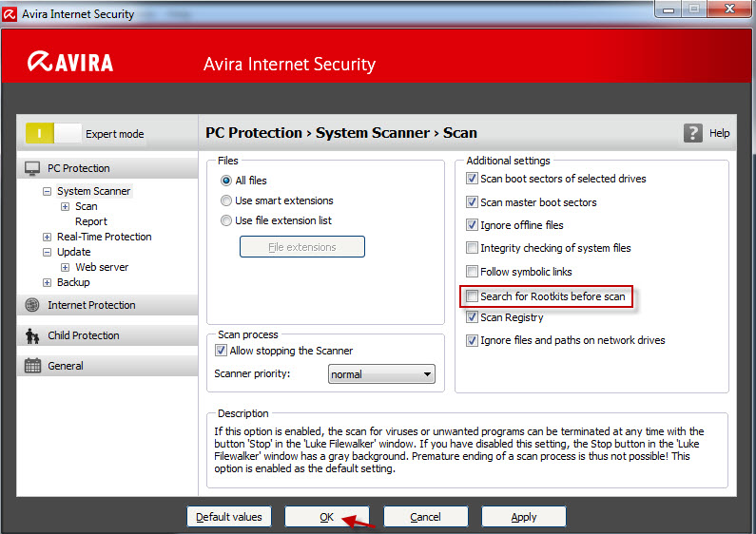Image resolution: width=756 pixels, height=534 pixels.
Task: Select Real-Time Protection in the tree
Action: pos(105,237)
